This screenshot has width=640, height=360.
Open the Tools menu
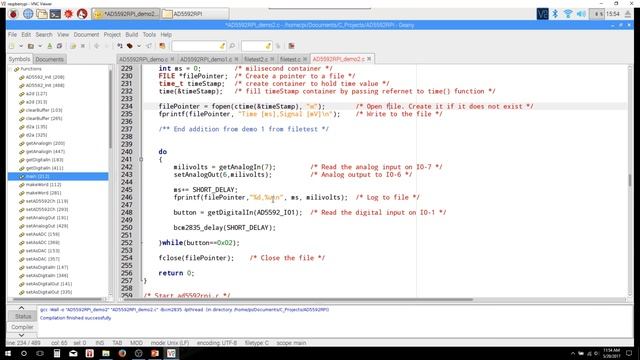[x=149, y=35]
